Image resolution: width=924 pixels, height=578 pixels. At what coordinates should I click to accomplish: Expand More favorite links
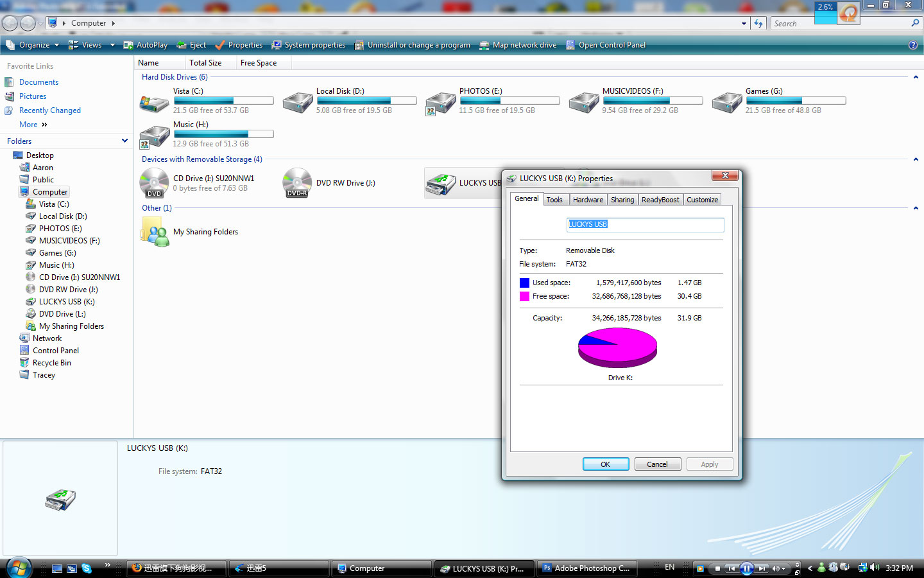(x=33, y=125)
